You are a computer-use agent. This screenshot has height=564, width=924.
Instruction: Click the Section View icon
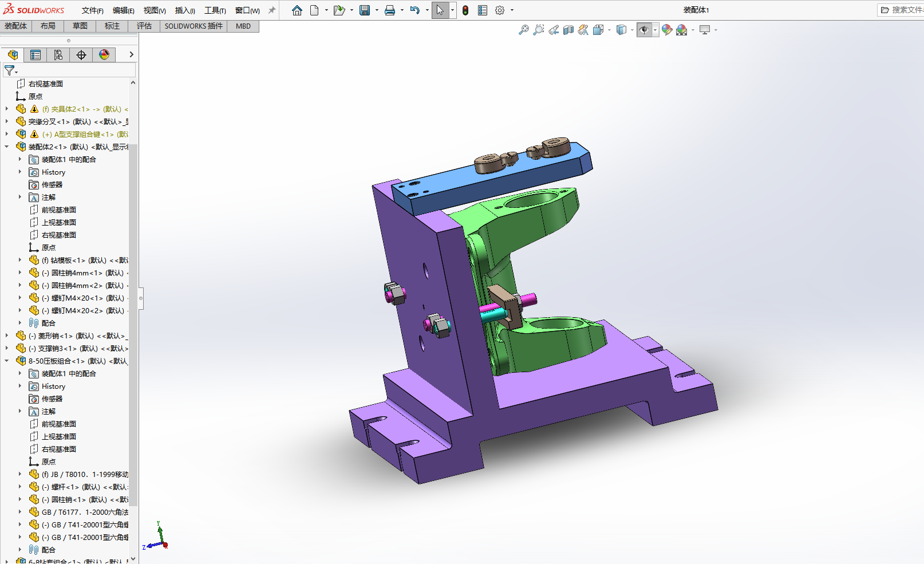pyautogui.click(x=568, y=30)
